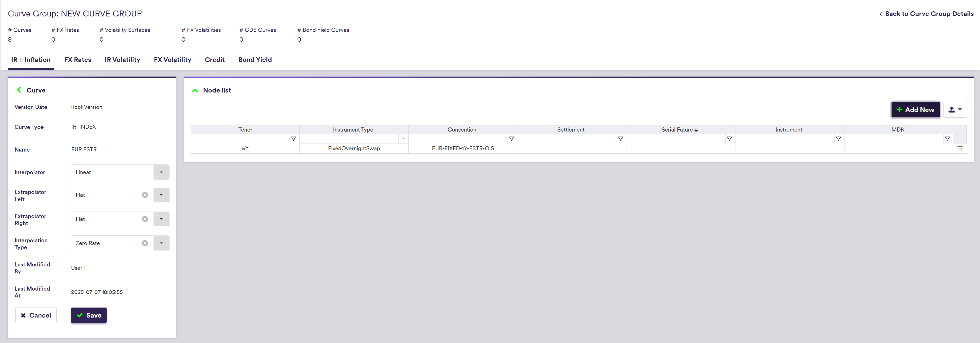The image size is (980, 343).
Task: Open the upload/export dropdown button
Action: click(955, 109)
